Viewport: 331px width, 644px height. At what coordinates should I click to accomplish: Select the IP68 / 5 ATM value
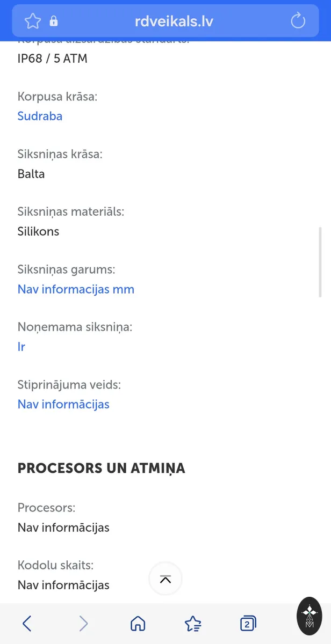click(52, 58)
